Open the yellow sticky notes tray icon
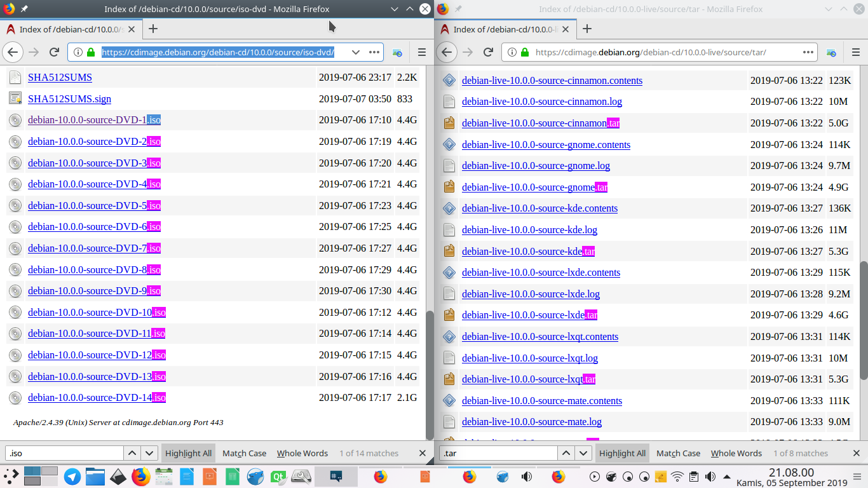 click(661, 477)
